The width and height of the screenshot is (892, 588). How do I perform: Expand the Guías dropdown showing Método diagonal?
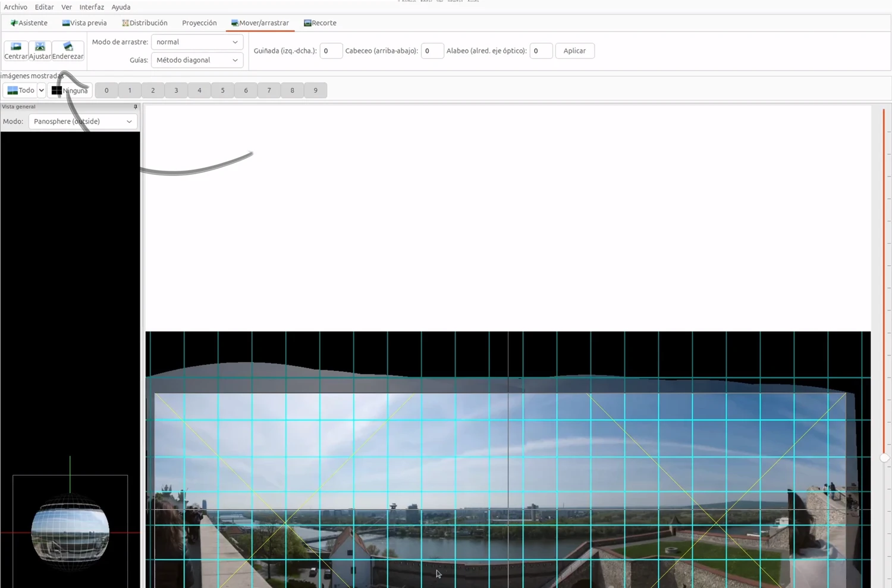(x=197, y=60)
